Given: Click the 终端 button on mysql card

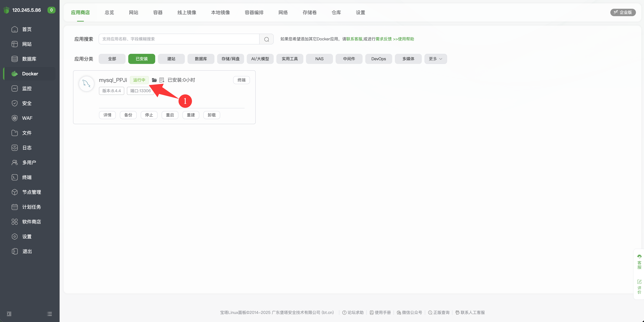Looking at the screenshot, I should point(241,80).
